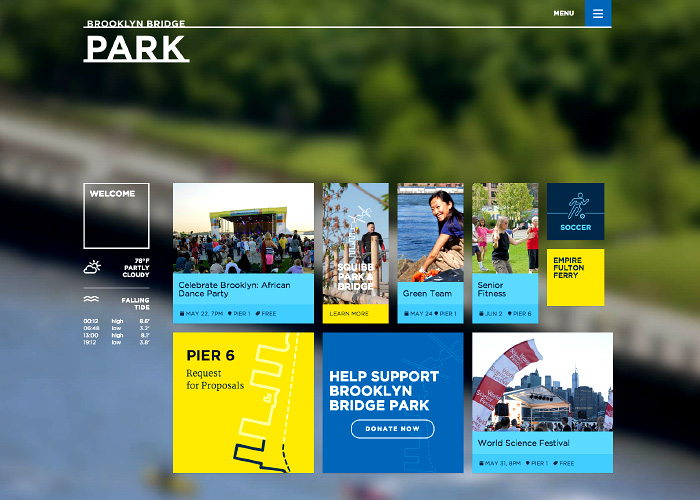Image resolution: width=700 pixels, height=500 pixels.
Task: Click the SOCCER label
Action: point(575,228)
